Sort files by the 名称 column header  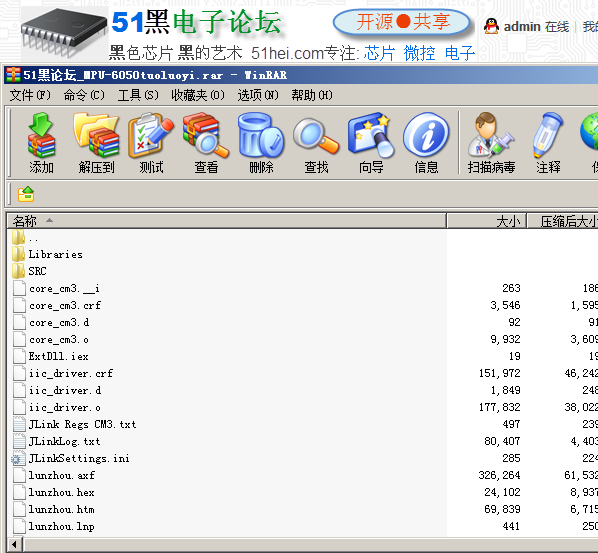[227, 221]
